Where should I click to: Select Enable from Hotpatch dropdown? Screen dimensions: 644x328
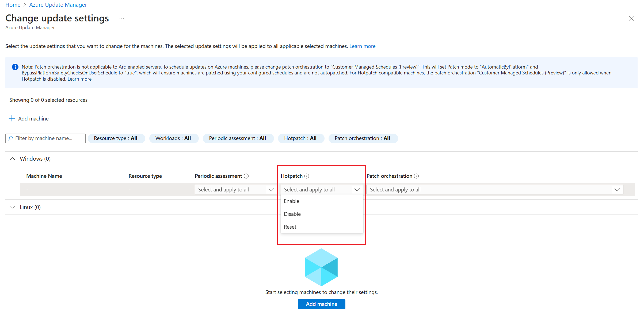(x=291, y=201)
